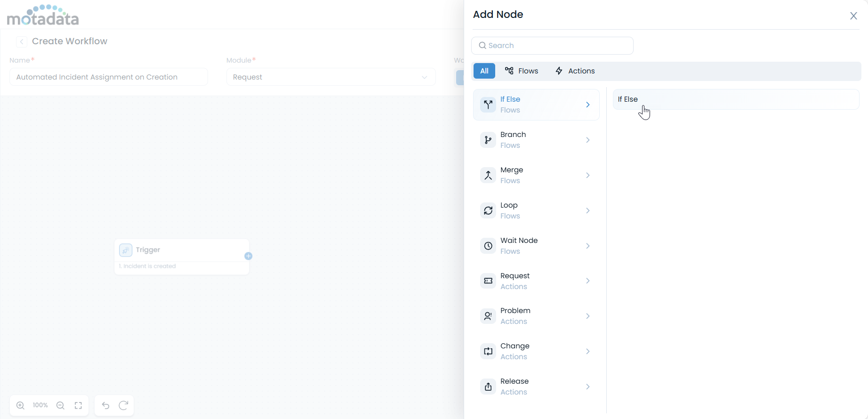Add the If Else node option
This screenshot has height=419, width=868.
point(735,99)
